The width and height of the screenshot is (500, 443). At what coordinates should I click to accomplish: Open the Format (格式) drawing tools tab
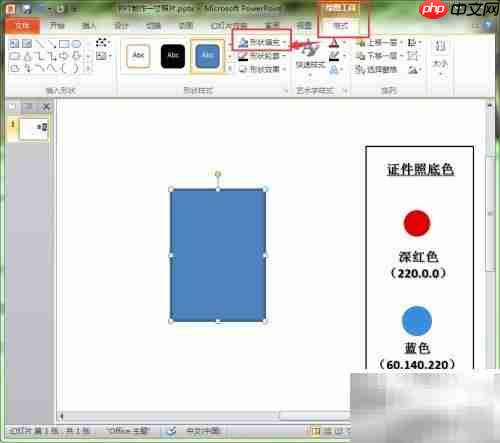(x=341, y=26)
